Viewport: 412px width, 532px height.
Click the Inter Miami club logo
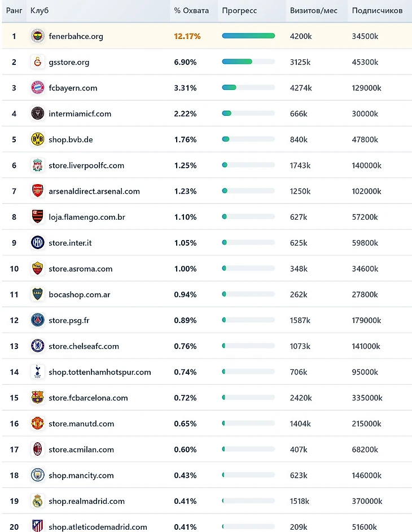(x=37, y=114)
